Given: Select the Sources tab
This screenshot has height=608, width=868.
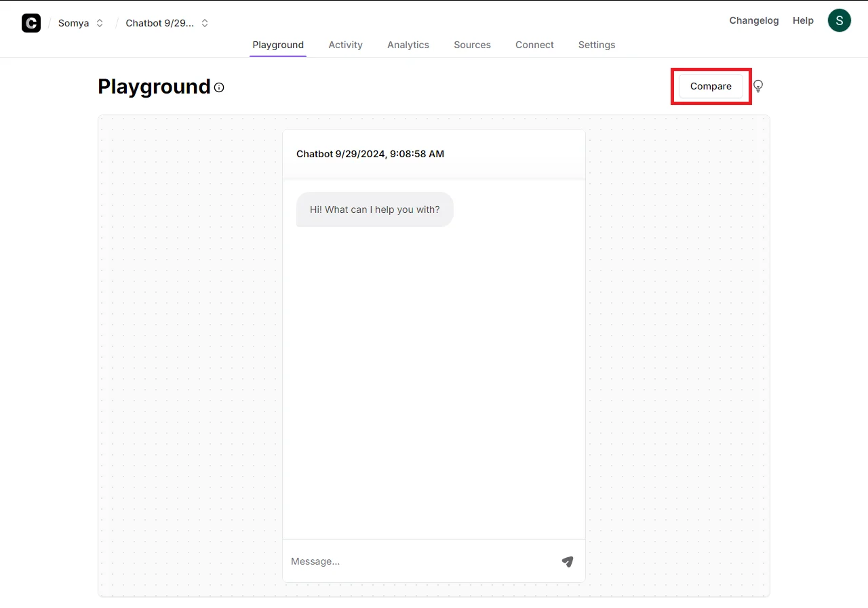Looking at the screenshot, I should click(473, 45).
